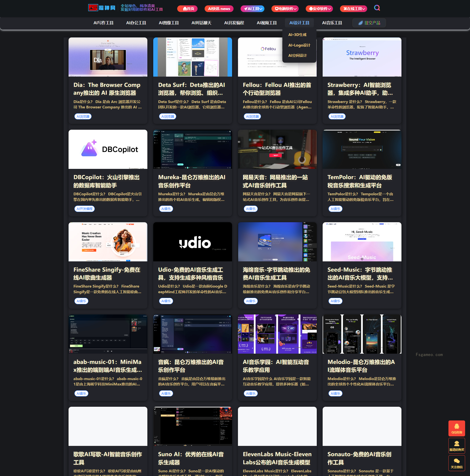Open the 网易天音 guitar thumbnail
This screenshot has height=476, width=470.
tap(277, 149)
